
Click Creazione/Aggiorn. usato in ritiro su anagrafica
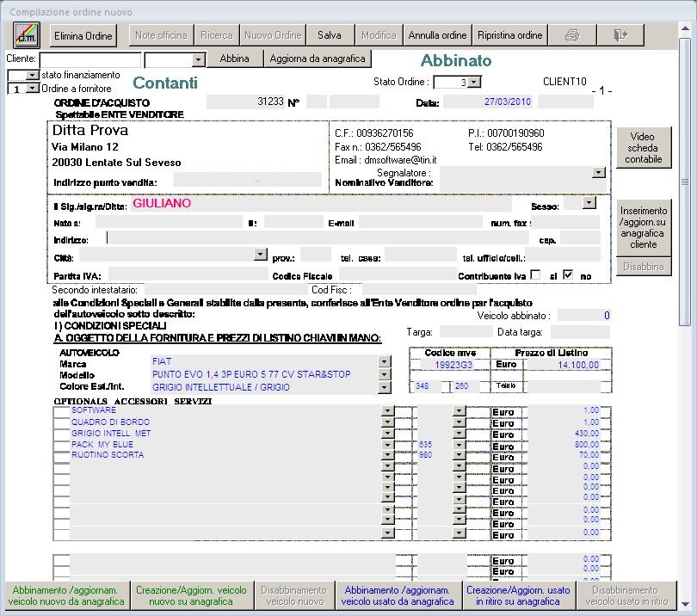click(518, 595)
